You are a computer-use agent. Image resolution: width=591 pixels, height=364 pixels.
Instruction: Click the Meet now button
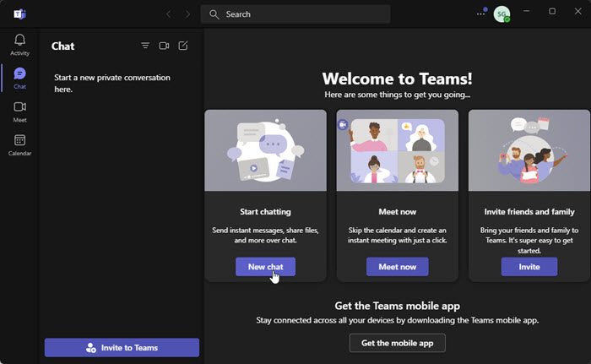point(397,267)
